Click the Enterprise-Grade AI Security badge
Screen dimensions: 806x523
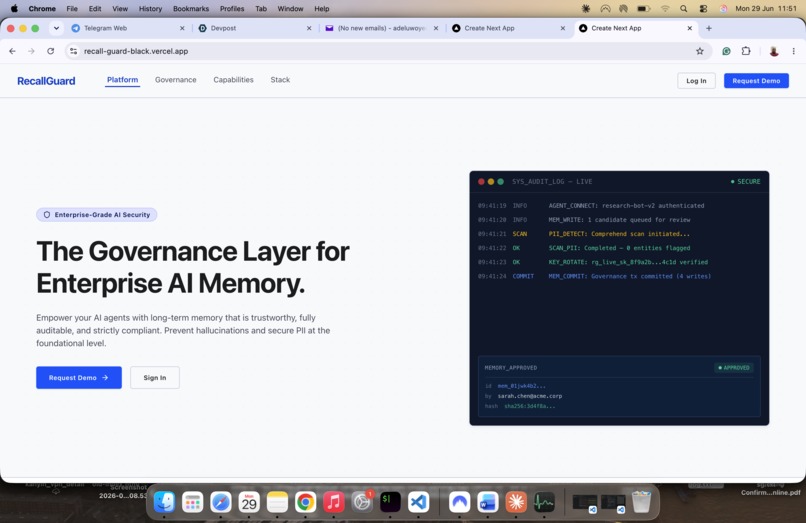pos(97,214)
